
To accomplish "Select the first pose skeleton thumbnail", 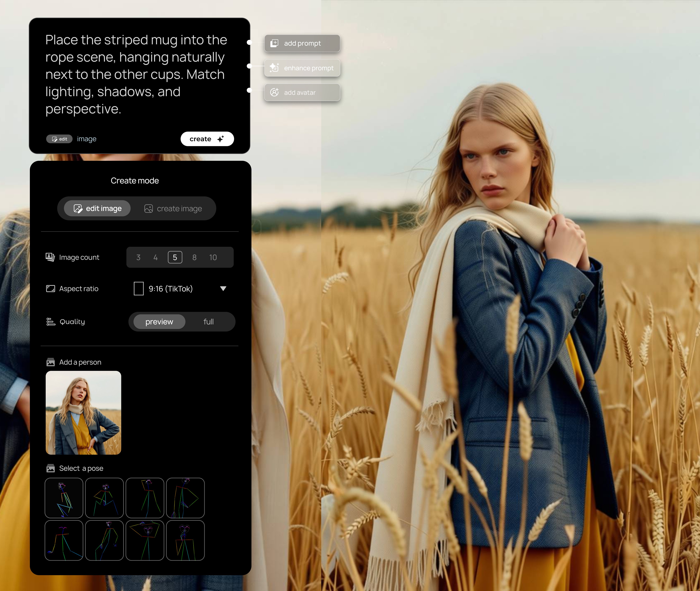I will coord(64,497).
